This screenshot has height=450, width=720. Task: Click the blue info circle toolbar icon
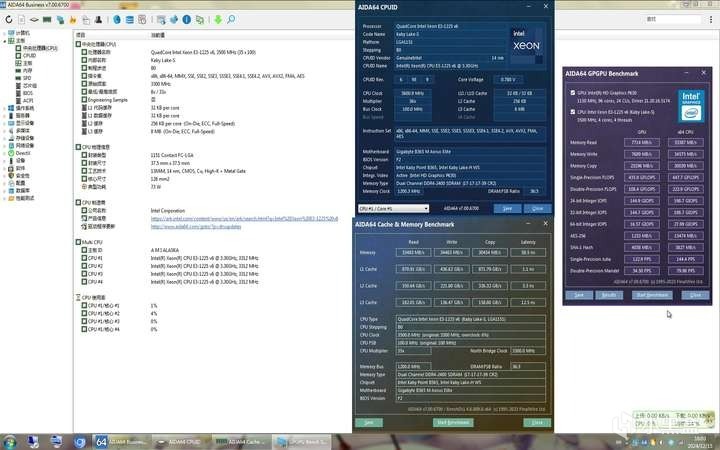coord(186,20)
